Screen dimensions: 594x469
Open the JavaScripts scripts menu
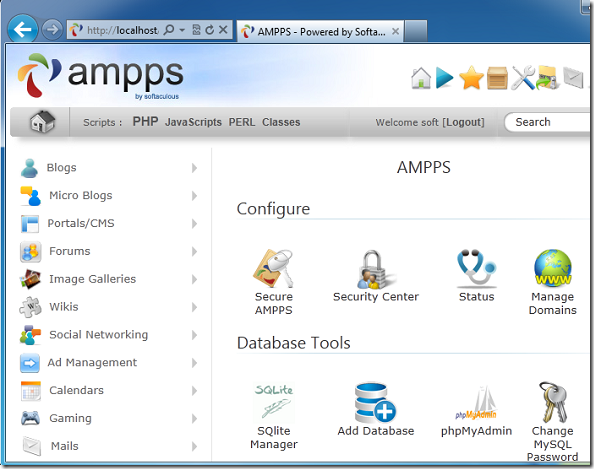coord(193,122)
